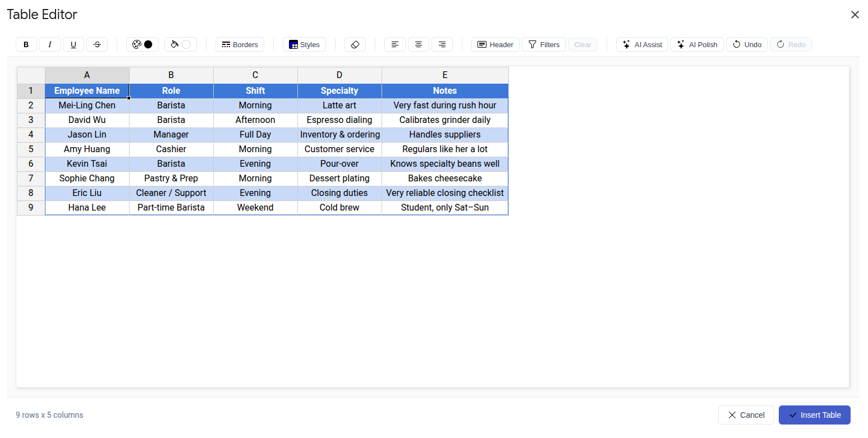This screenshot has height=438, width=868.
Task: Apply italic formatting
Action: [x=49, y=44]
